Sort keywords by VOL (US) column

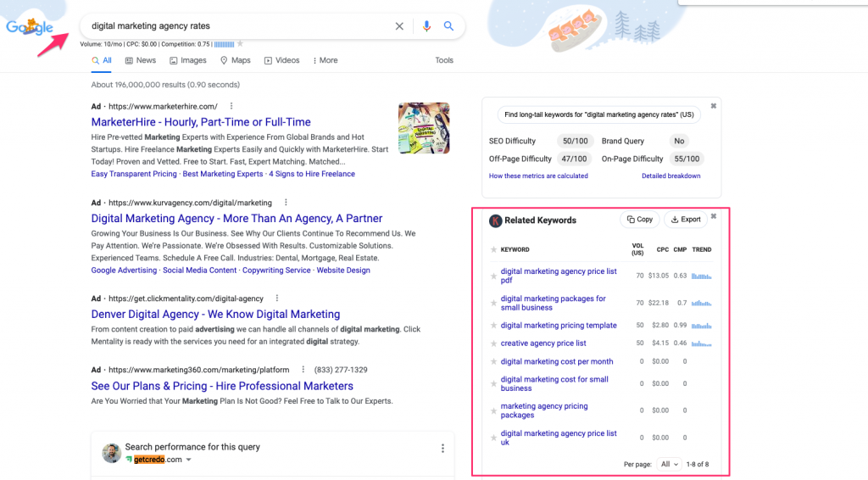(x=637, y=249)
